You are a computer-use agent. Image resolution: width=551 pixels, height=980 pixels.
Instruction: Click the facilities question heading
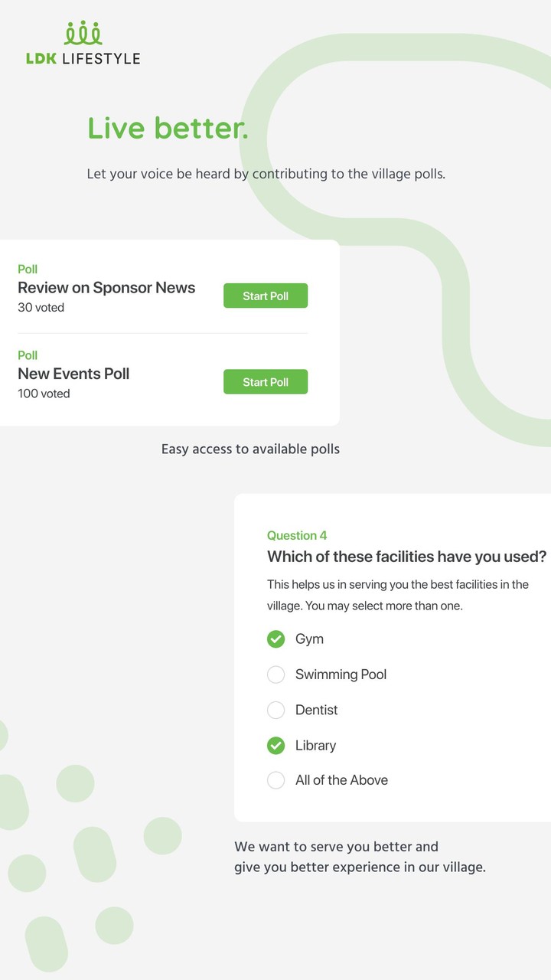click(407, 557)
